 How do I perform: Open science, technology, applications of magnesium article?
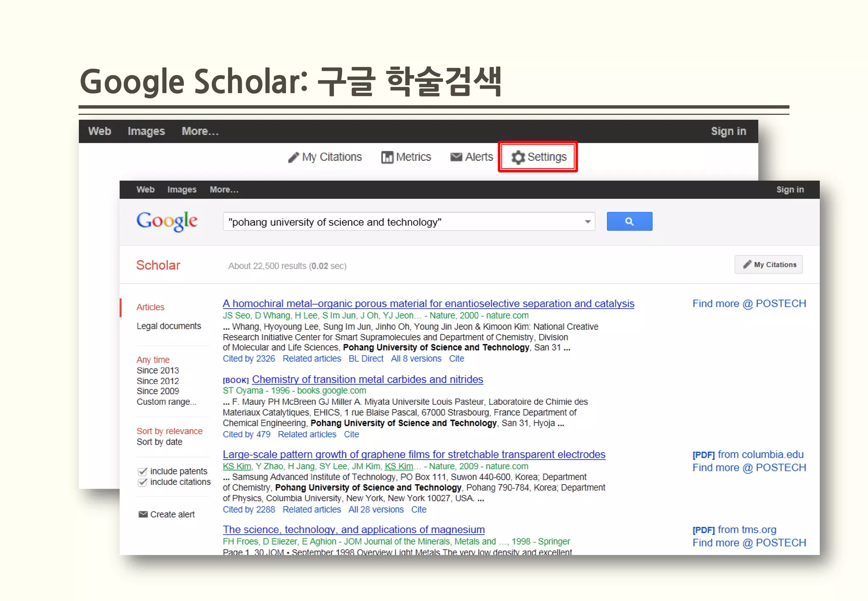[354, 529]
